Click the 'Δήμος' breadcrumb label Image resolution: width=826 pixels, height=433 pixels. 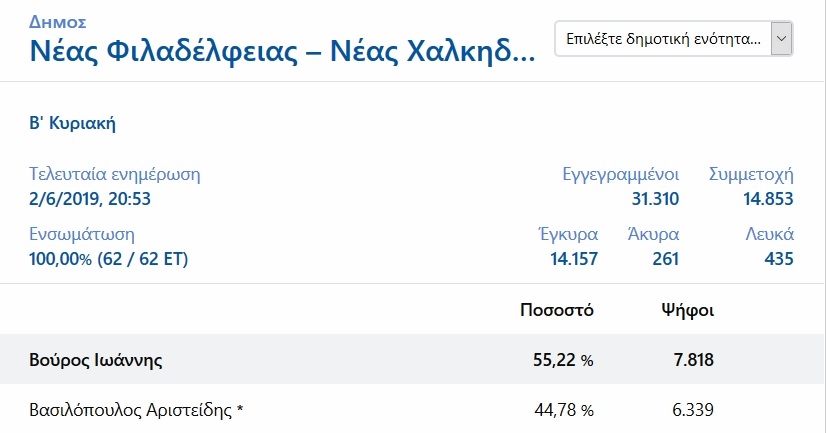(x=57, y=22)
